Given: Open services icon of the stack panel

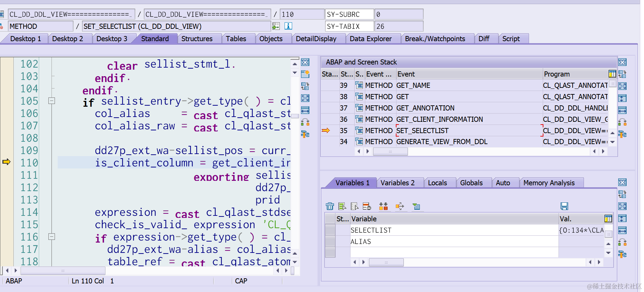Looking at the screenshot, I should coord(622,134).
